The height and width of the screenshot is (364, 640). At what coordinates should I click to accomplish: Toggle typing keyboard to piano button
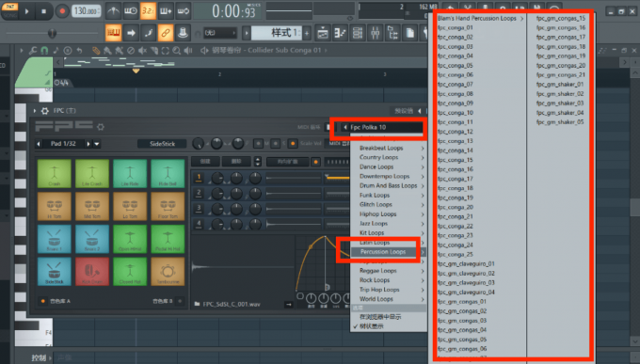tap(114, 33)
